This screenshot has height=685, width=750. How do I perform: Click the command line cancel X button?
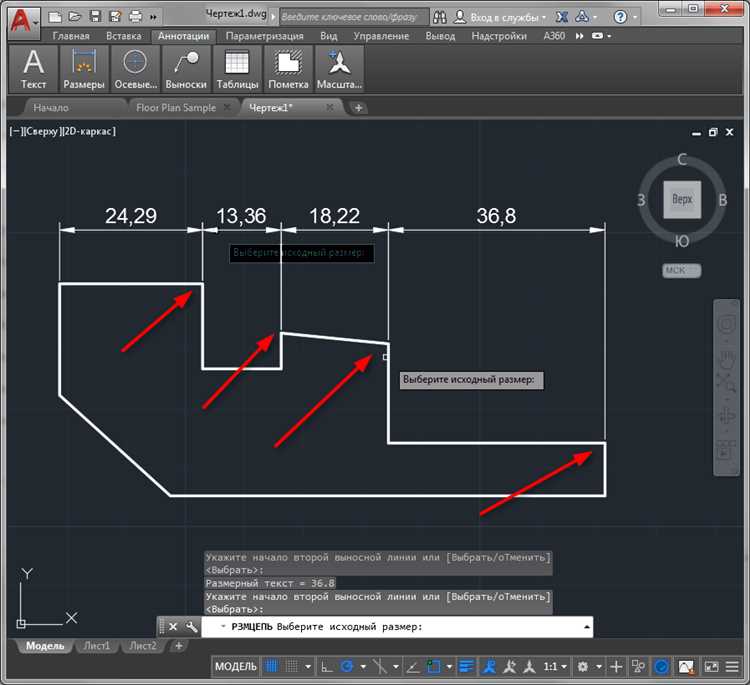pos(173,627)
